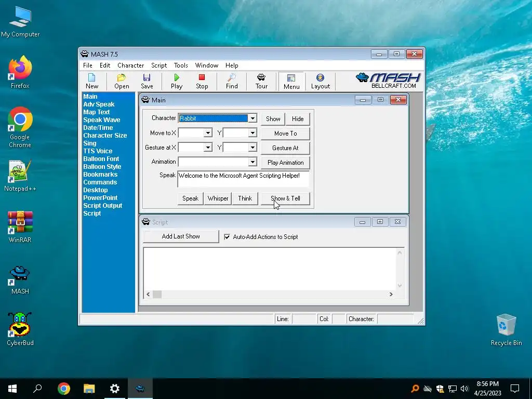Toggle the Menu panel toolbar button

click(x=291, y=82)
